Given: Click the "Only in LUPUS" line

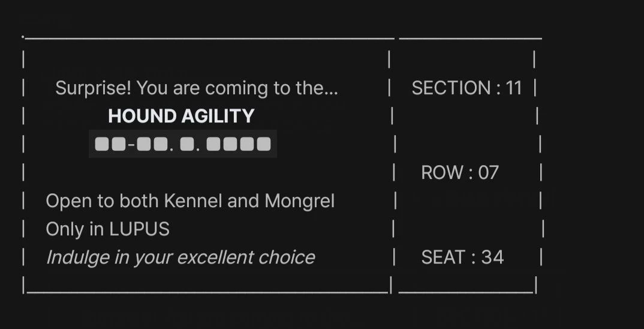Looking at the screenshot, I should tap(107, 229).
